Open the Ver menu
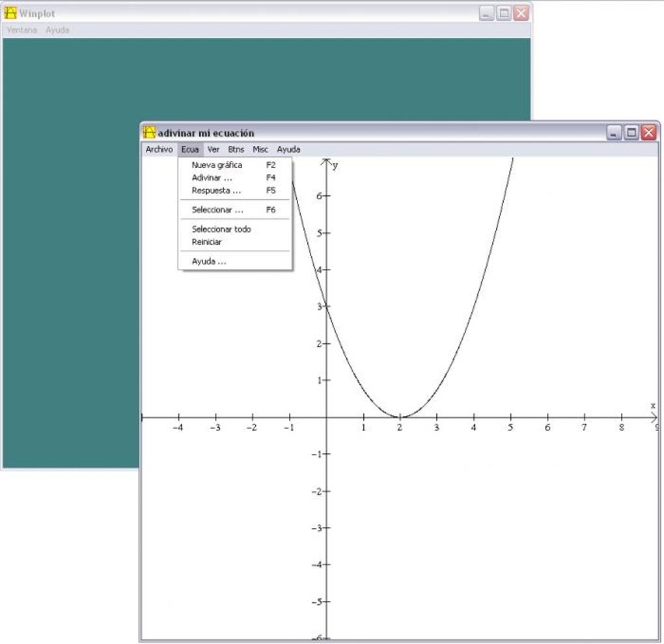 214,149
